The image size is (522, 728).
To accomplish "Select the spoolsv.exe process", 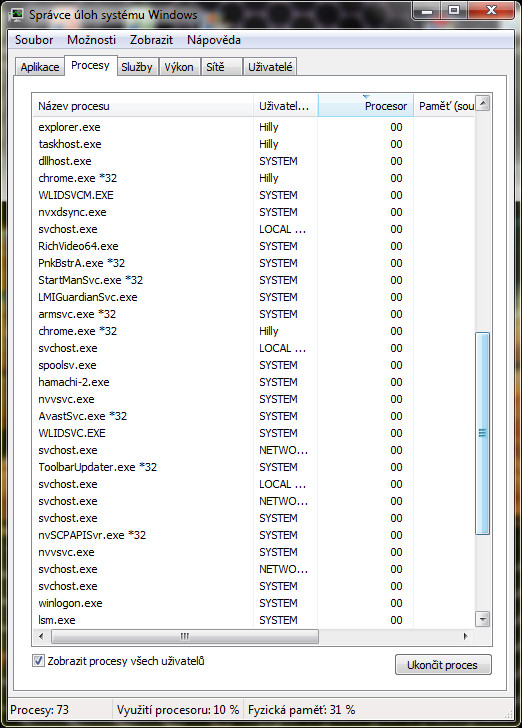I will tap(254, 365).
